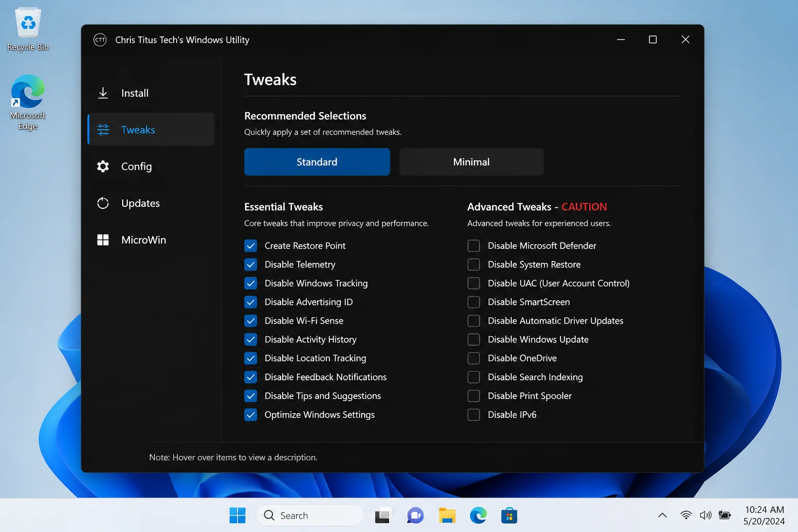Check Disable Microsoft Defender

(x=474, y=246)
